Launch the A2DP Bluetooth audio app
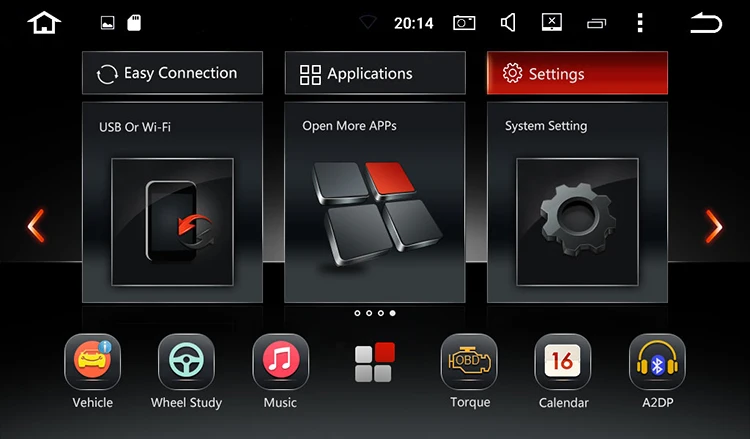The height and width of the screenshot is (439, 750). coord(657,362)
